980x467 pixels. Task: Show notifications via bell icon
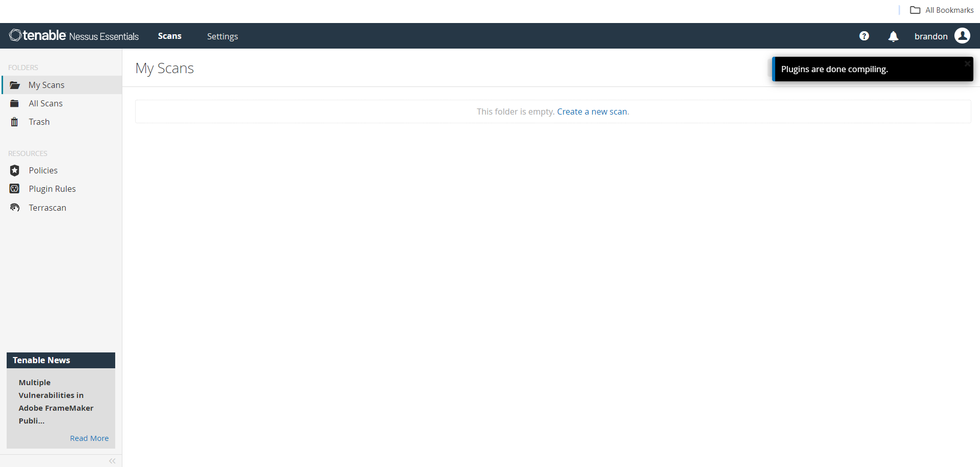(893, 36)
